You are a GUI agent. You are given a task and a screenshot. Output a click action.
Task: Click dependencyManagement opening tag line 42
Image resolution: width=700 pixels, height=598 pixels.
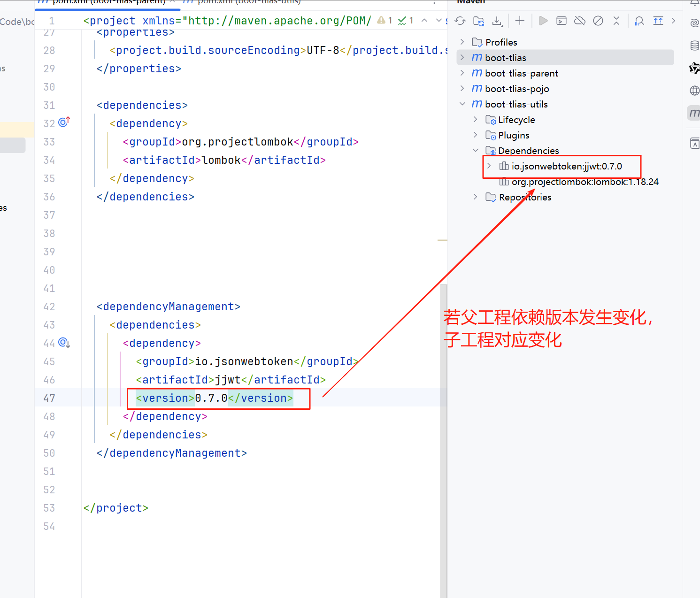[x=169, y=307]
